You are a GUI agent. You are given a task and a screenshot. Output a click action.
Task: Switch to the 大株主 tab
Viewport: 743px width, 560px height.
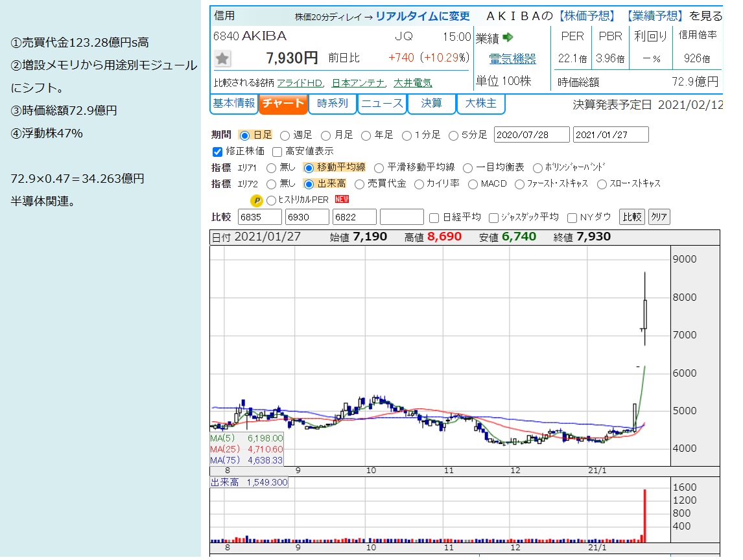(x=480, y=103)
